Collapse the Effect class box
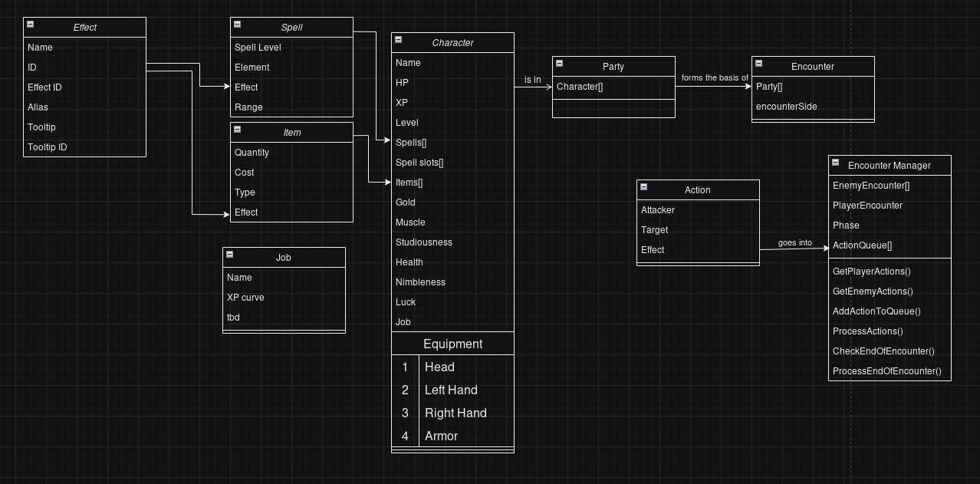Screen dimensions: 980x484 pos(30,25)
